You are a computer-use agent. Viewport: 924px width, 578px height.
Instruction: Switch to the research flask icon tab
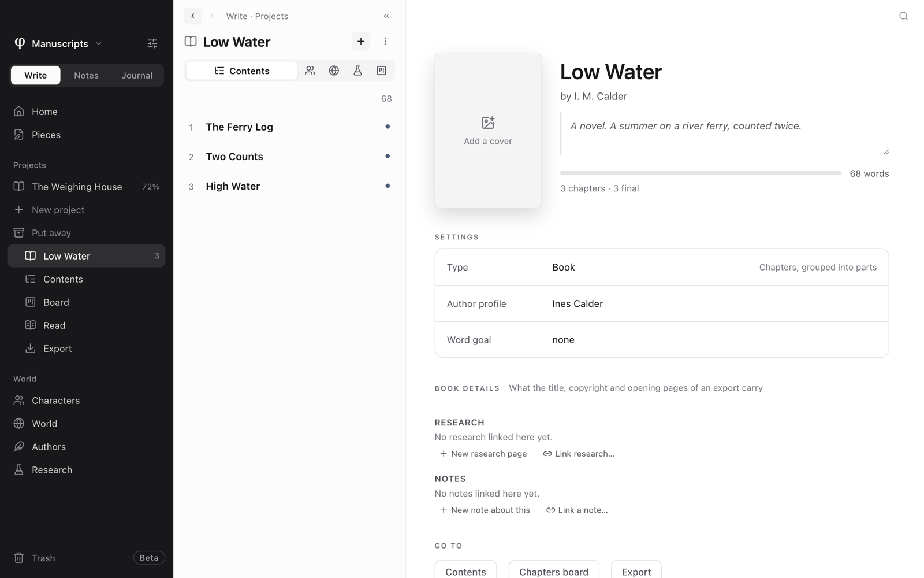point(357,71)
